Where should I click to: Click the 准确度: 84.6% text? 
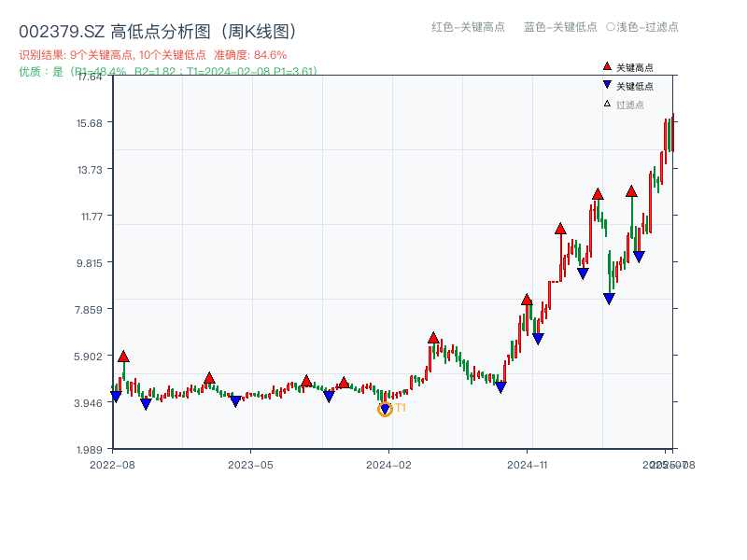[x=250, y=55]
